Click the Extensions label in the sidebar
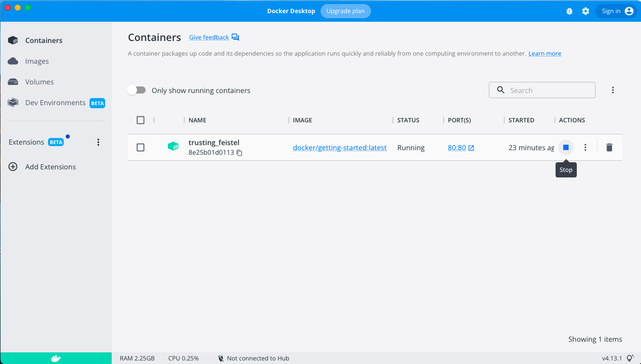This screenshot has height=364, width=641. (26, 142)
